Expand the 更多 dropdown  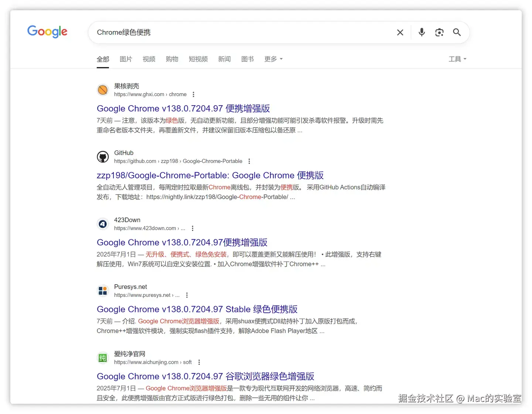273,59
